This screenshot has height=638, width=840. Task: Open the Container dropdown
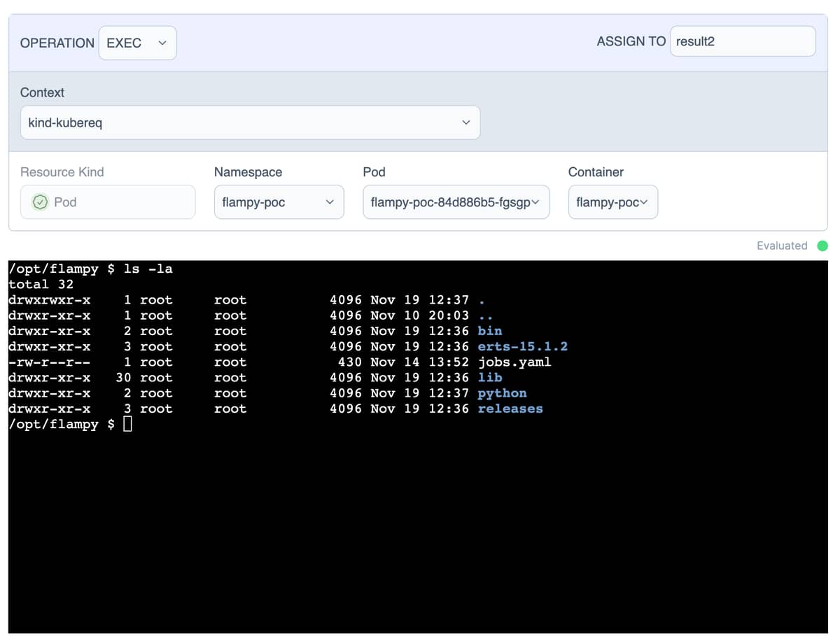(612, 202)
